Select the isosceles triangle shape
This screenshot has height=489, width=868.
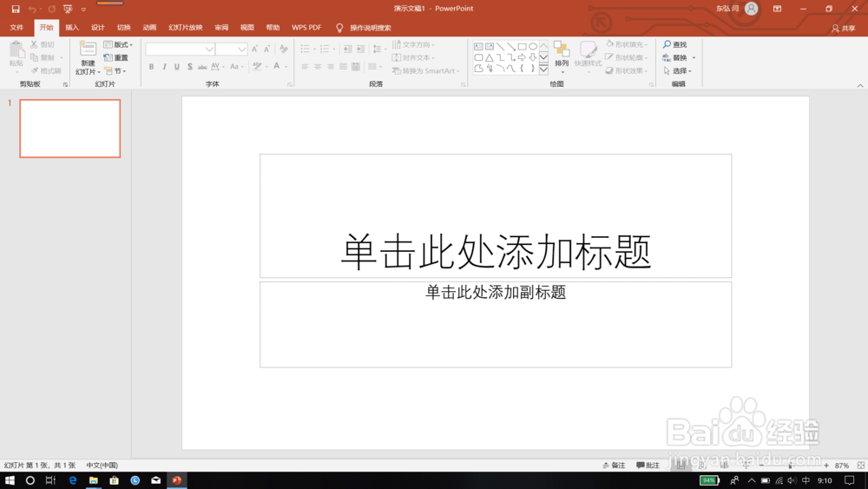coord(490,57)
